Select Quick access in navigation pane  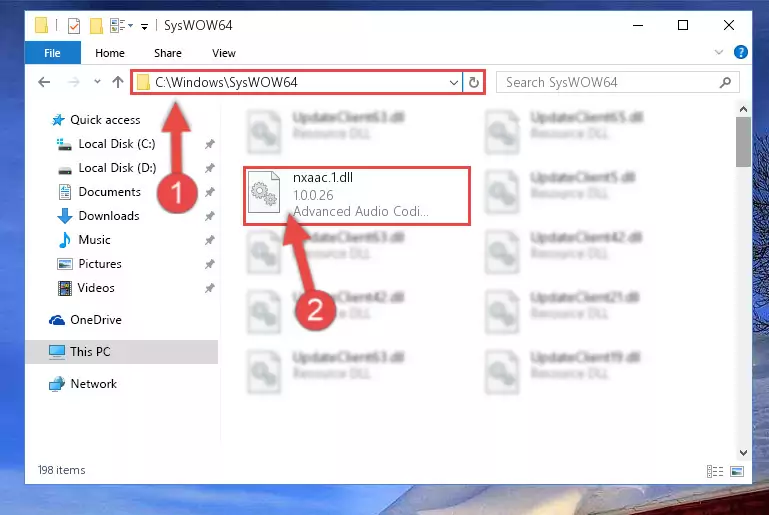pos(105,120)
